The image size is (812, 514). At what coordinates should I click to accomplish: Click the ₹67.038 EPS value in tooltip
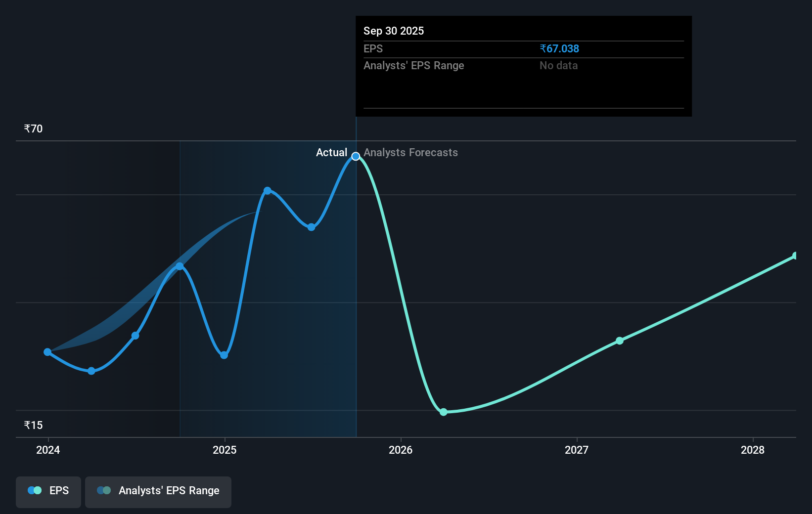(x=560, y=48)
